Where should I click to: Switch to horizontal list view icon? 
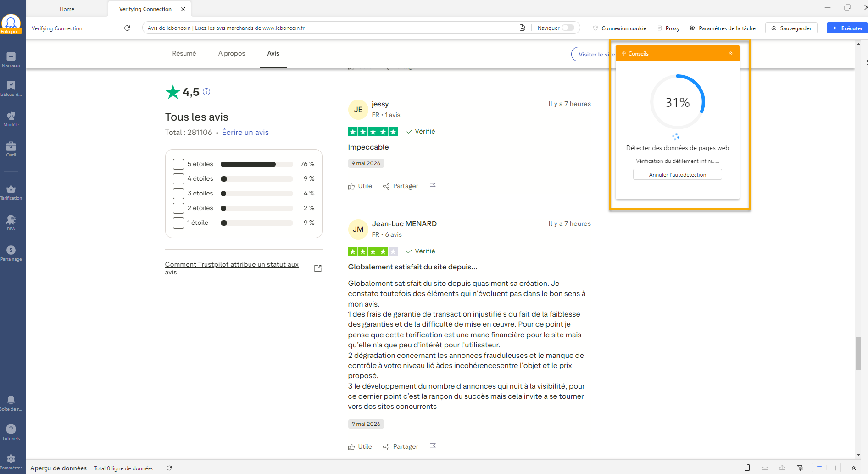[819, 468]
